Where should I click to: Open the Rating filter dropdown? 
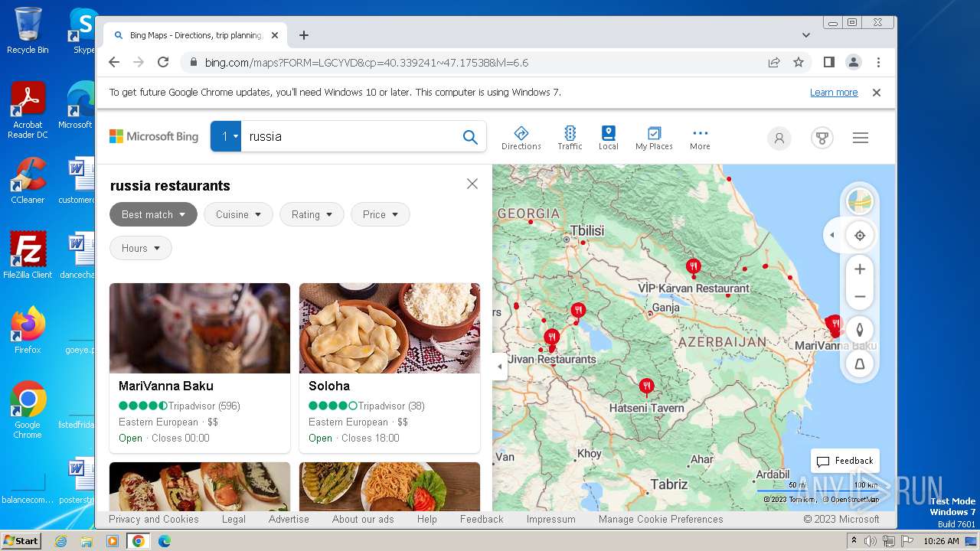[311, 214]
